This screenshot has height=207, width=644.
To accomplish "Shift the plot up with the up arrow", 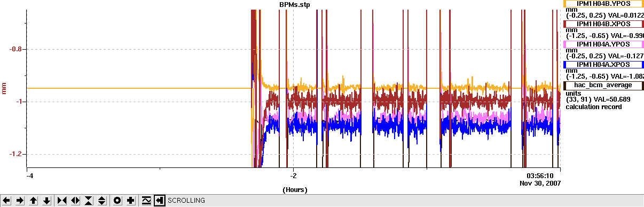I will pos(34,201).
